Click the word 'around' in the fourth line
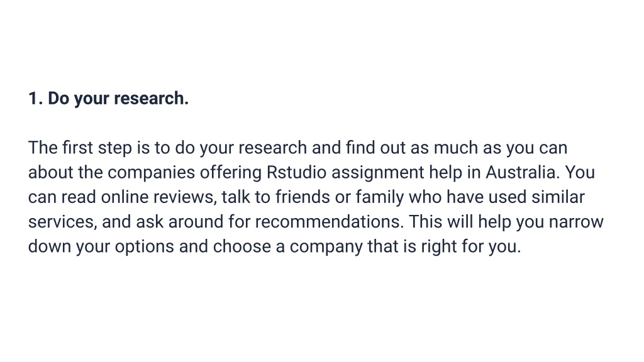The height and width of the screenshot is (362, 644). coord(196,222)
